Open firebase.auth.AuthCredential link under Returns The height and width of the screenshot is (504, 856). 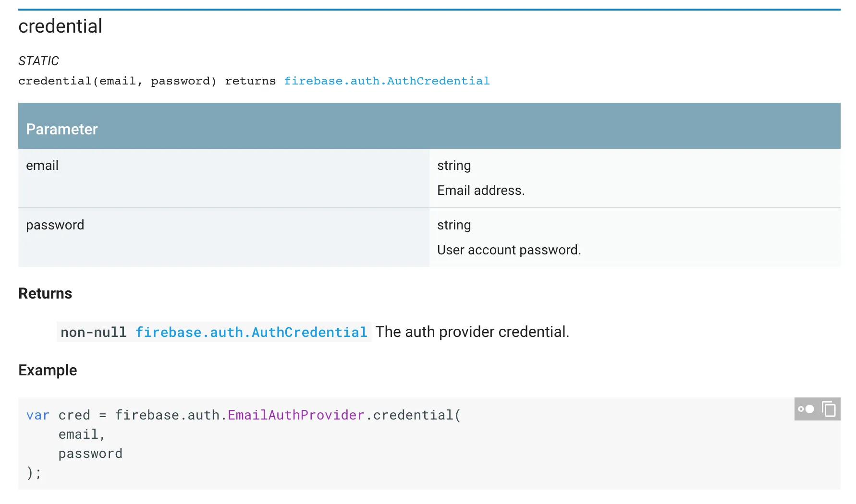251,332
